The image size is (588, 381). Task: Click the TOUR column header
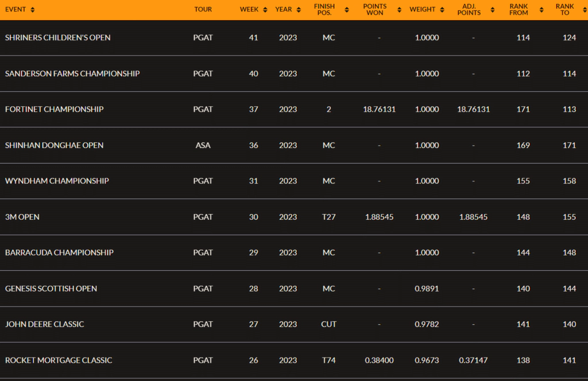(x=203, y=9)
